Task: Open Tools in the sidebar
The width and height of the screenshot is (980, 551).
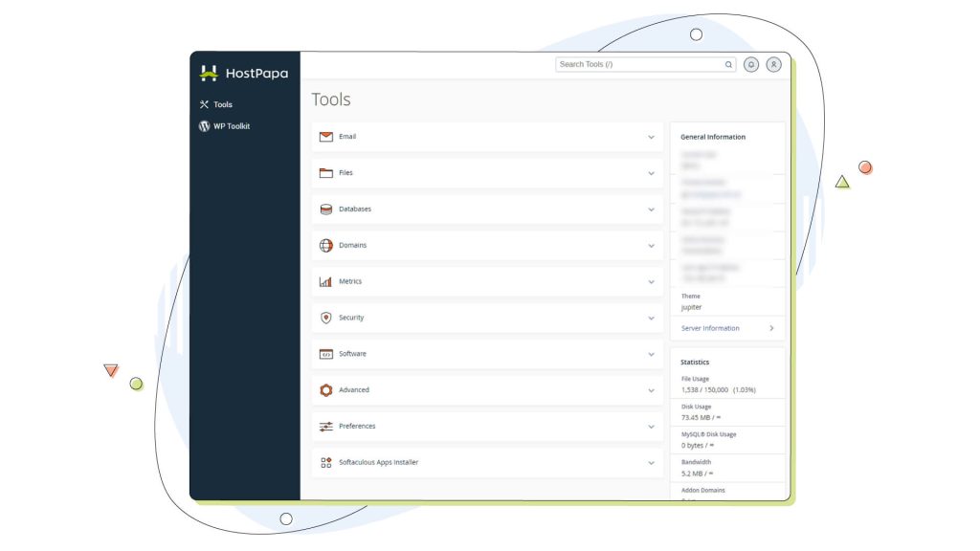Action: (x=216, y=104)
